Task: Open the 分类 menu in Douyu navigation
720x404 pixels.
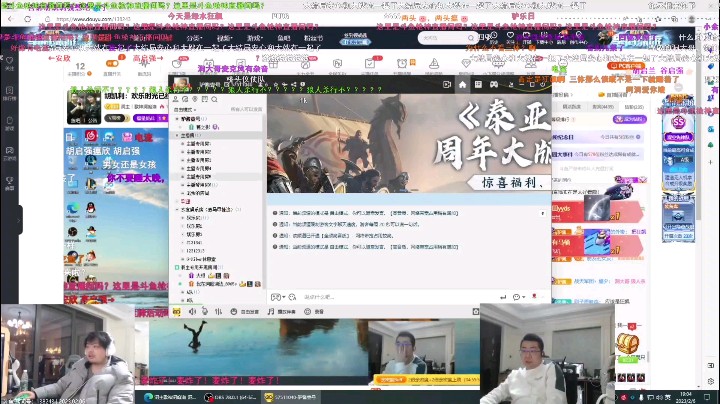Action: point(194,38)
